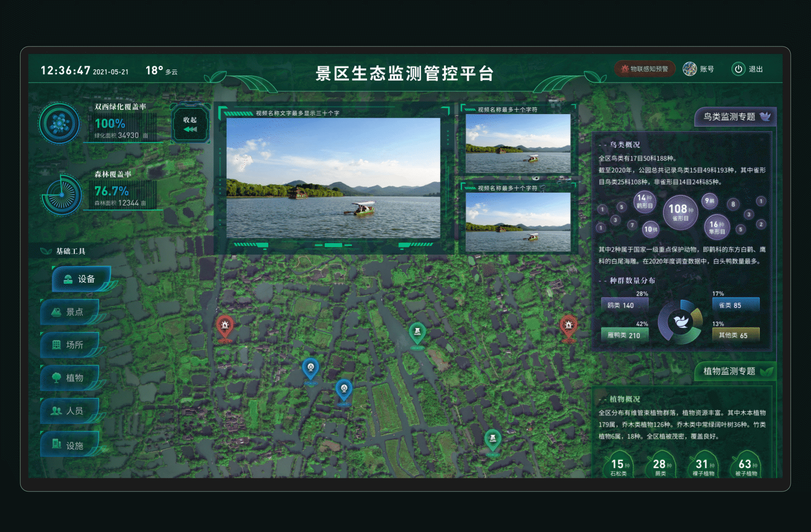The image size is (811, 532).
Task: Toggle the 植物 layer button
Action: coord(70,378)
